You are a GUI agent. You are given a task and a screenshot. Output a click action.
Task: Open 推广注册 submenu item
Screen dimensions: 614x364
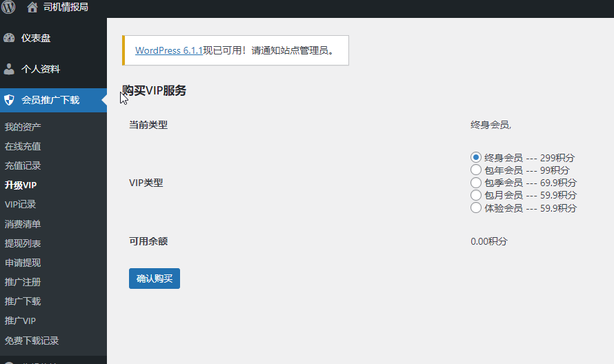23,282
